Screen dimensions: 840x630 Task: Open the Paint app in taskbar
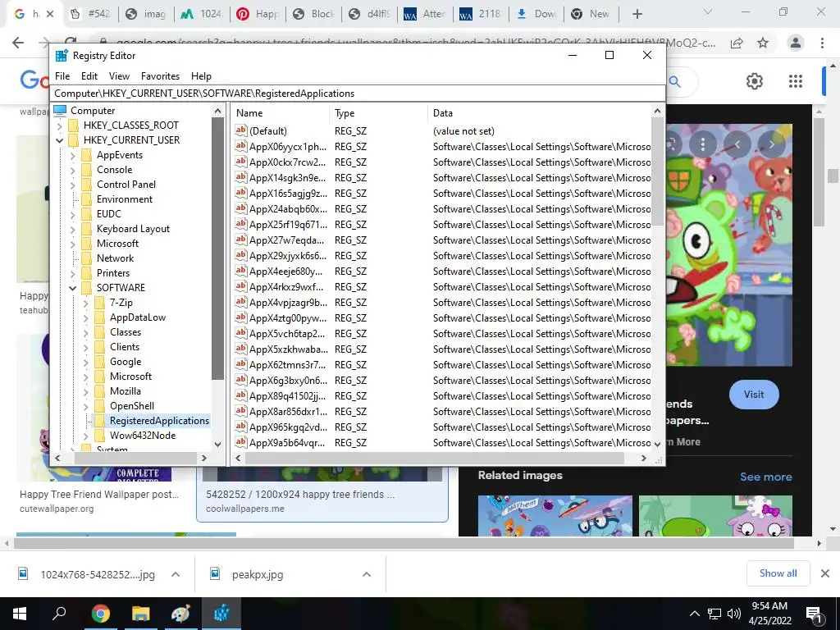coord(180,614)
